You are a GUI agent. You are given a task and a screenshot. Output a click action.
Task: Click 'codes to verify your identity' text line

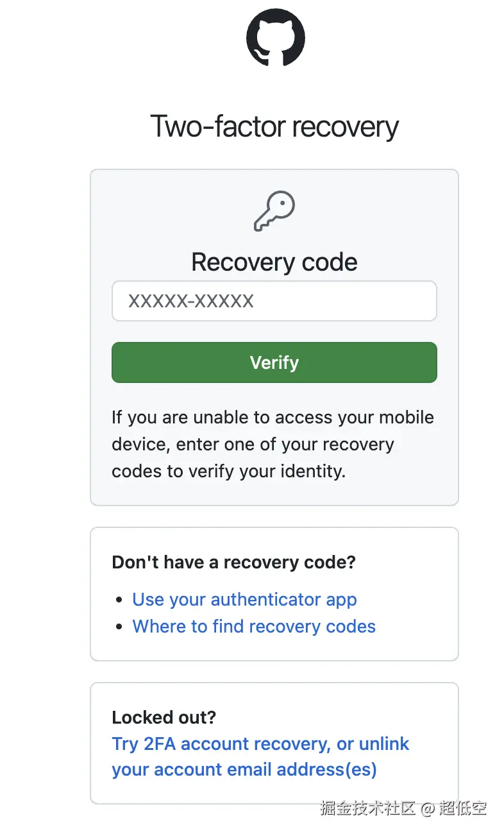[x=228, y=472]
